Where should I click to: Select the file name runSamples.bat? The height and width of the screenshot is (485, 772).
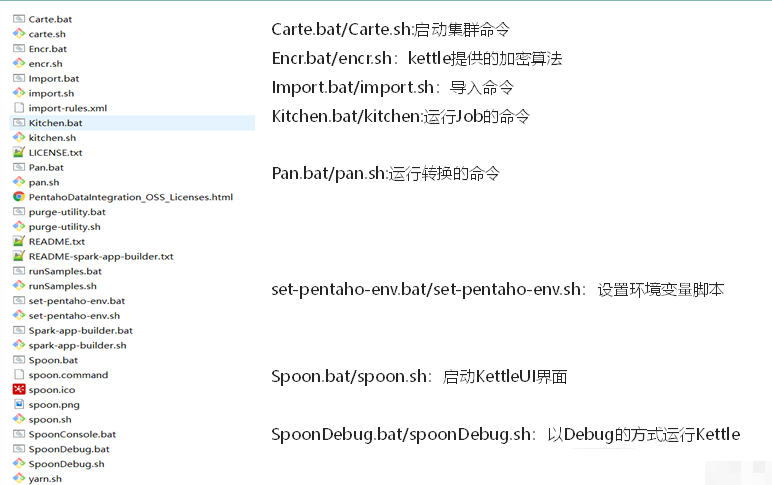(65, 271)
